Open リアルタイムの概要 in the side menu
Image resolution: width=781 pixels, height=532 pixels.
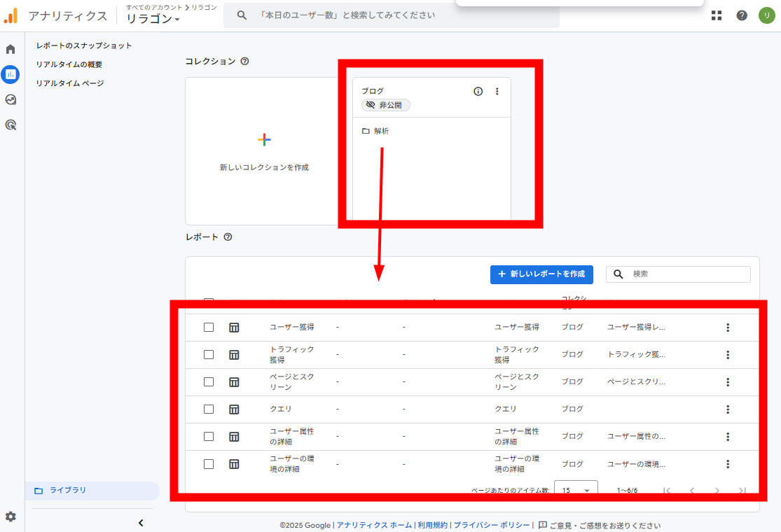tap(69, 64)
